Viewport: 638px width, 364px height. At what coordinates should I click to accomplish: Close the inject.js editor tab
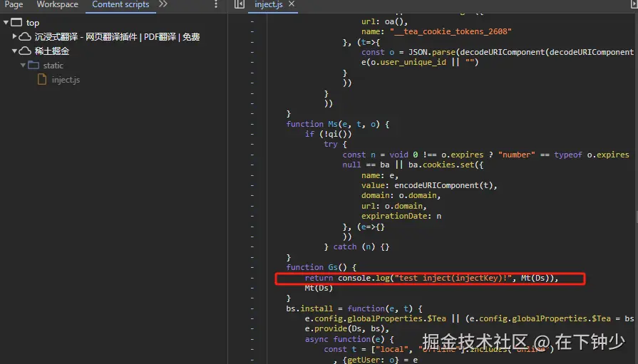292,5
